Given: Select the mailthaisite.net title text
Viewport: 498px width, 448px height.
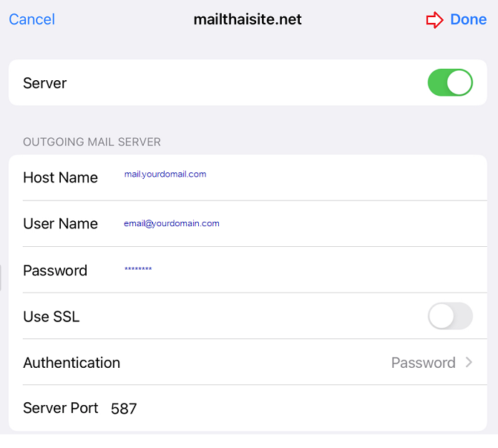Looking at the screenshot, I should (248, 19).
